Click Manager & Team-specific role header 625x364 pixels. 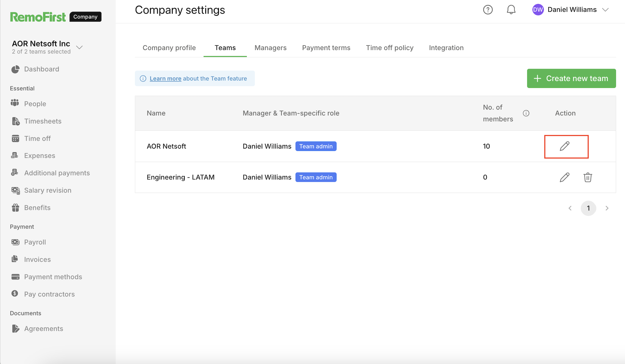pyautogui.click(x=291, y=113)
